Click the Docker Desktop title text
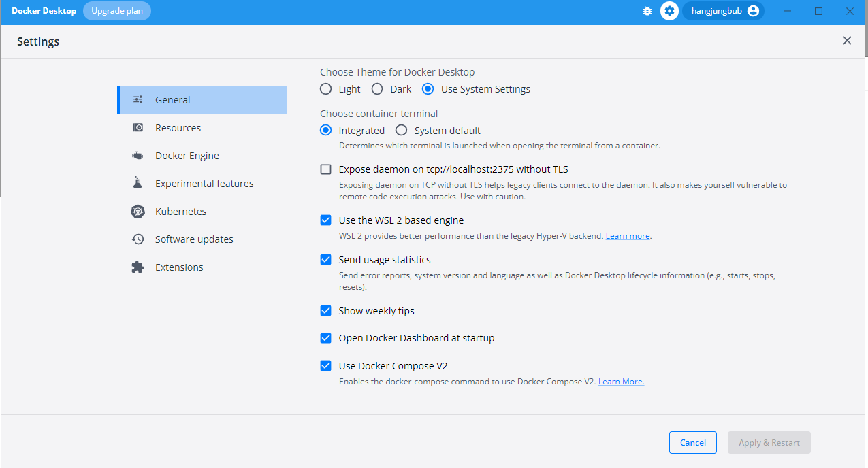 (44, 11)
